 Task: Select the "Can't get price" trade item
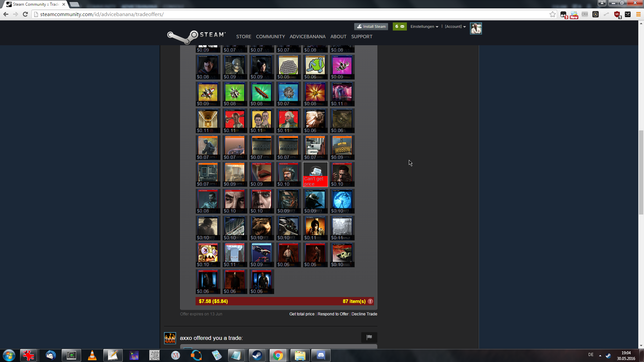coord(315,174)
